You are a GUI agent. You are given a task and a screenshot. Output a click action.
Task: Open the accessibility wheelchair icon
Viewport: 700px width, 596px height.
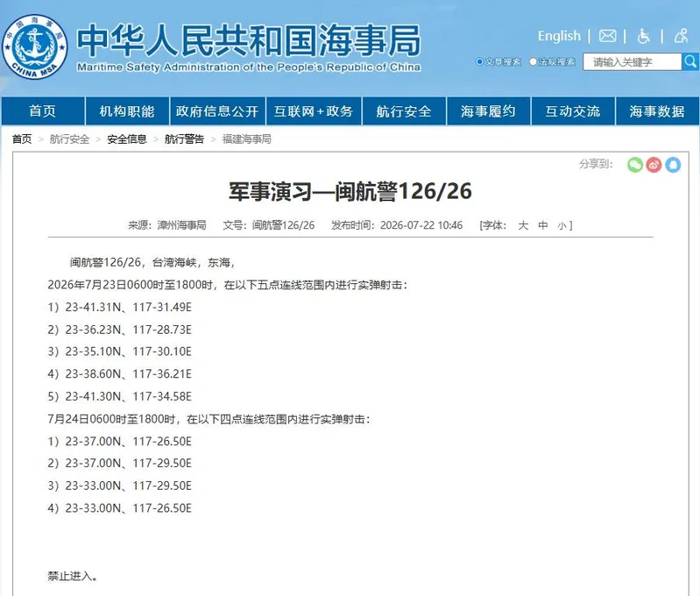coord(643,36)
